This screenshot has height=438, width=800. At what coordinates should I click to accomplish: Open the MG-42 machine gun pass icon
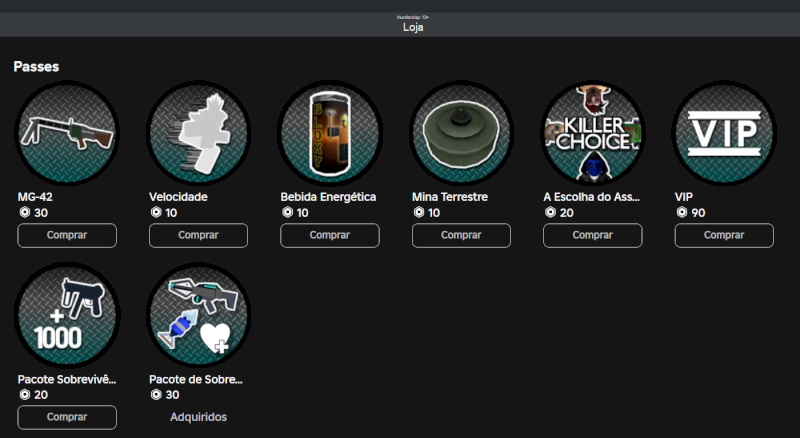(x=67, y=132)
